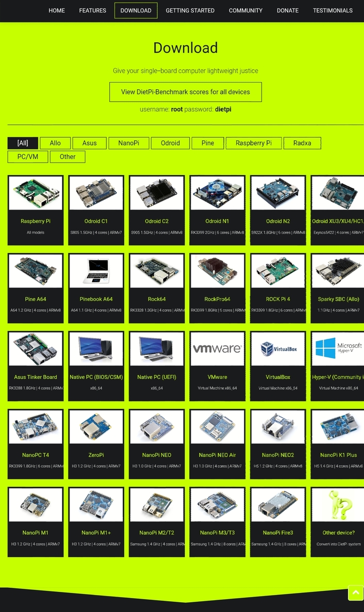Click View DietPi-Benchmark scores button

click(x=185, y=92)
